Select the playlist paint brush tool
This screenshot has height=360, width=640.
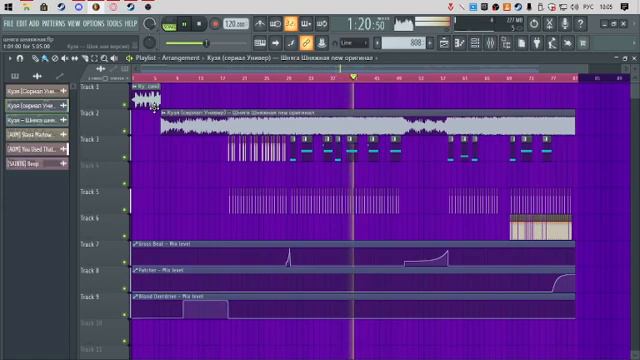(45, 59)
